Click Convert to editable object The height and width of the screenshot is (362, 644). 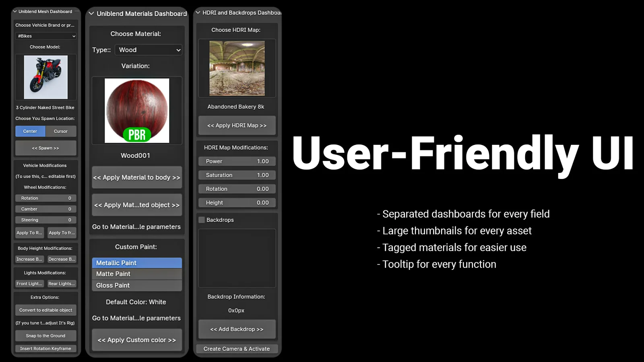coord(45,310)
